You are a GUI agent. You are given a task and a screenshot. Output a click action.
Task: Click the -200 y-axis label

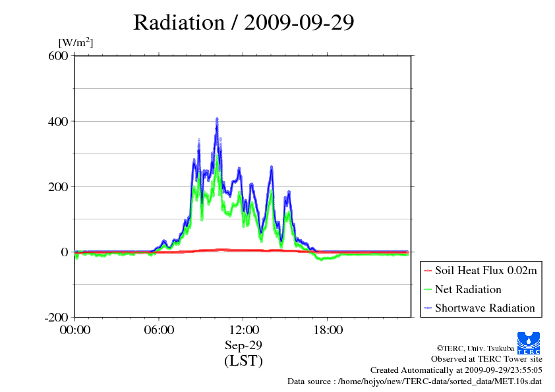pyautogui.click(x=56, y=318)
